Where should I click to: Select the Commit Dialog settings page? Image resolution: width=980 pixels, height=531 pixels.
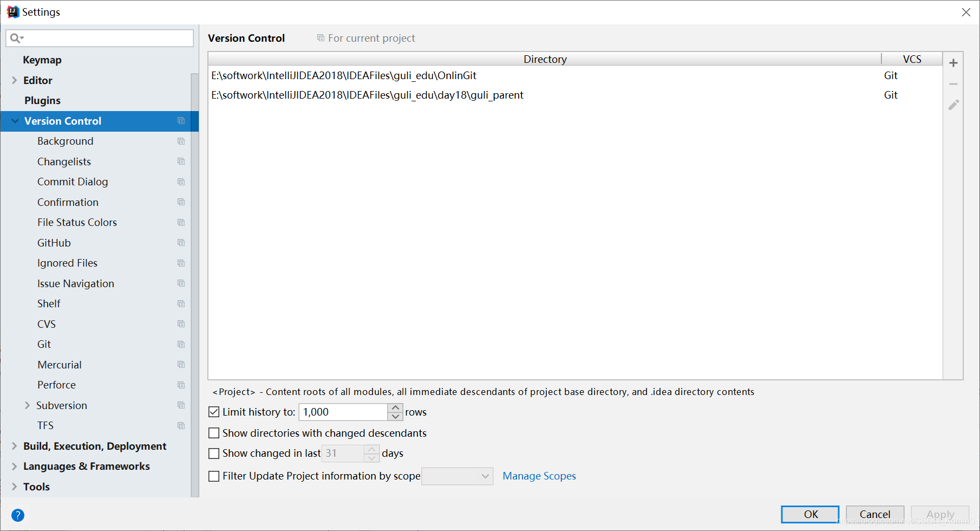pyautogui.click(x=73, y=182)
